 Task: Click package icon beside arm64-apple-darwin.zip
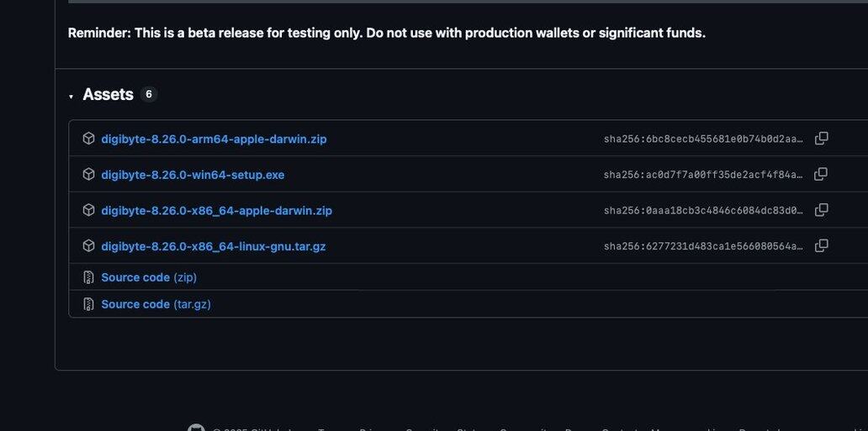[88, 139]
